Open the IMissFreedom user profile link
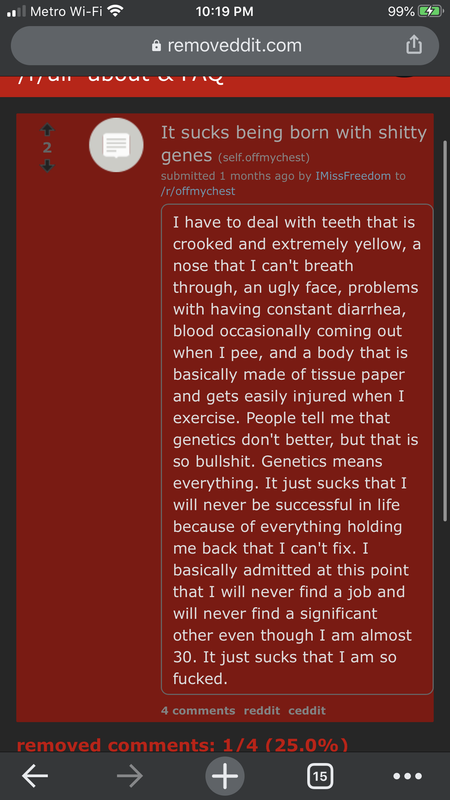The height and width of the screenshot is (800, 450). pyautogui.click(x=353, y=176)
